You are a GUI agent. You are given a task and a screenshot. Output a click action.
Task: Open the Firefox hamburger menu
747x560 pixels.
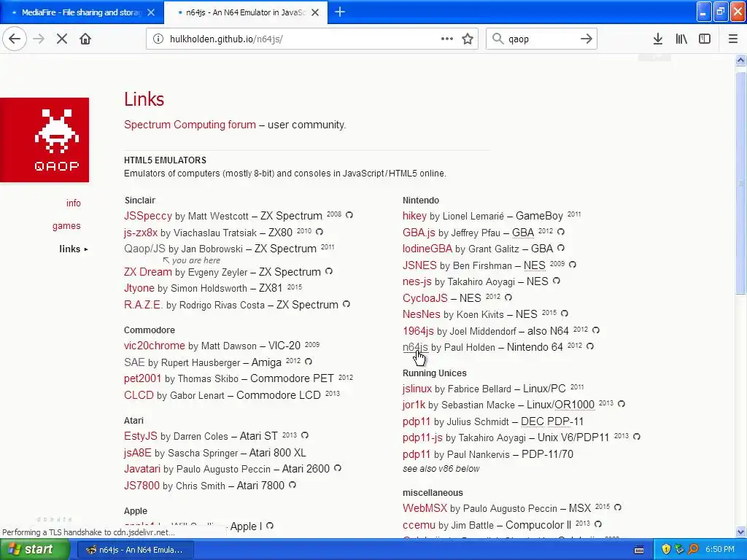point(733,39)
